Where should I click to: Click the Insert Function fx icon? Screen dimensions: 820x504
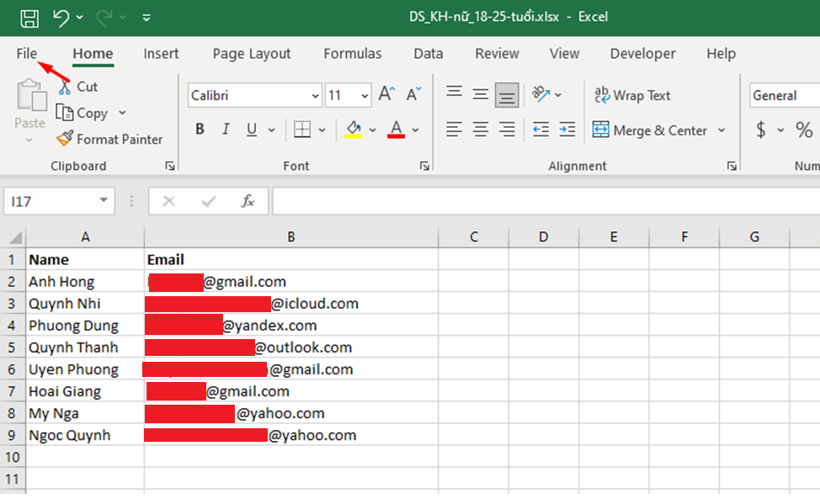tap(248, 201)
